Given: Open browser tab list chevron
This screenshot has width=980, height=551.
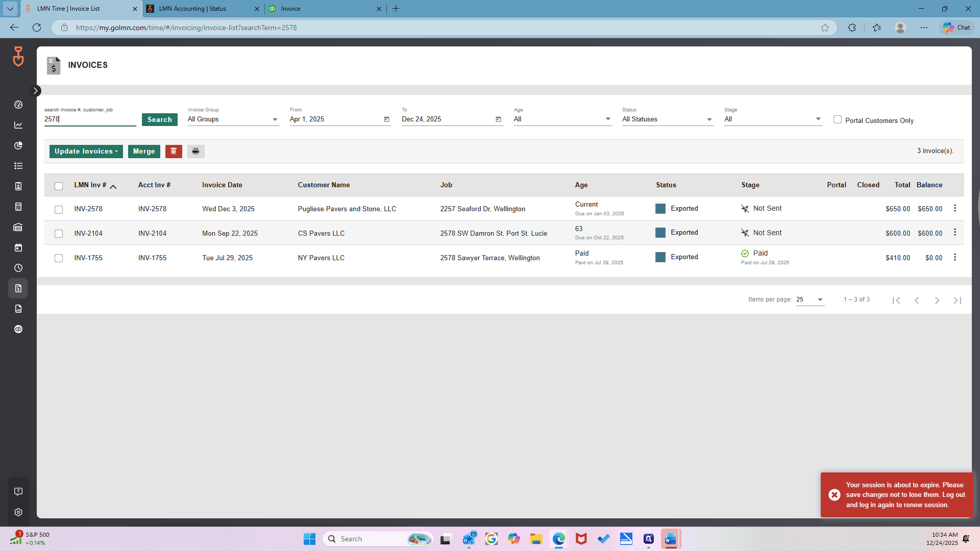Looking at the screenshot, I should [10, 9].
